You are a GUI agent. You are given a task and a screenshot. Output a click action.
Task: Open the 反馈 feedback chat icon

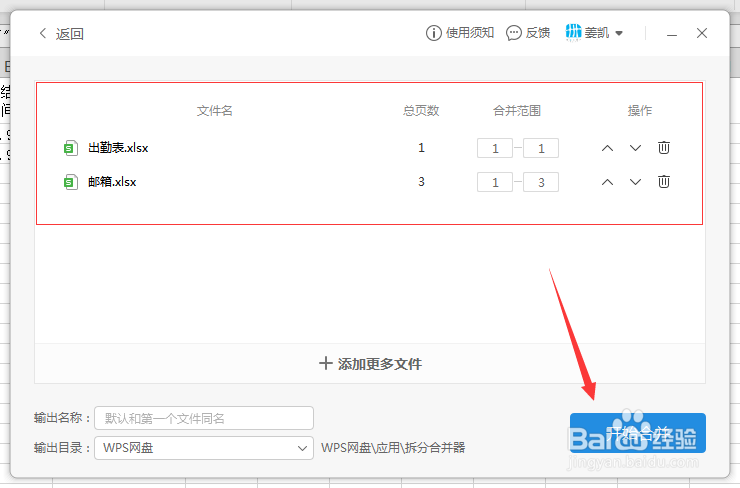click(x=513, y=33)
